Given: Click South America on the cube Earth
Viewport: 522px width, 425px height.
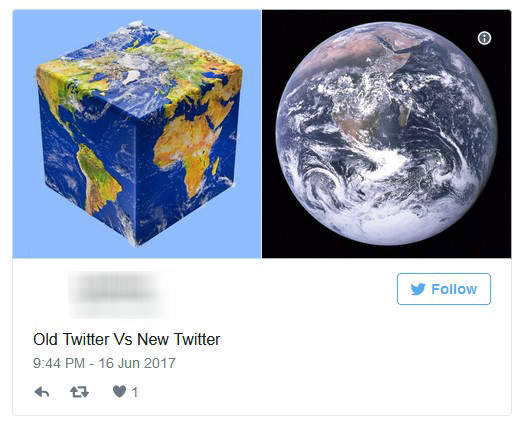Looking at the screenshot, I should tap(97, 178).
